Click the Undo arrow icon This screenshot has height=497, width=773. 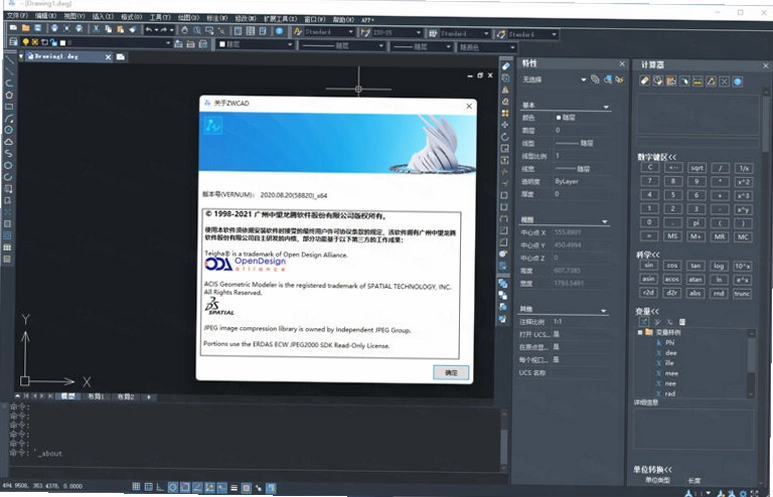[149, 30]
